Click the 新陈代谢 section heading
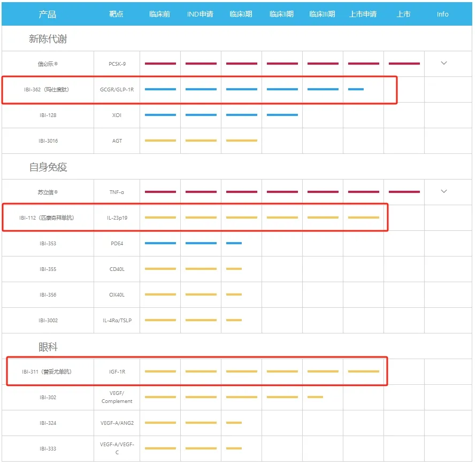 click(48, 39)
